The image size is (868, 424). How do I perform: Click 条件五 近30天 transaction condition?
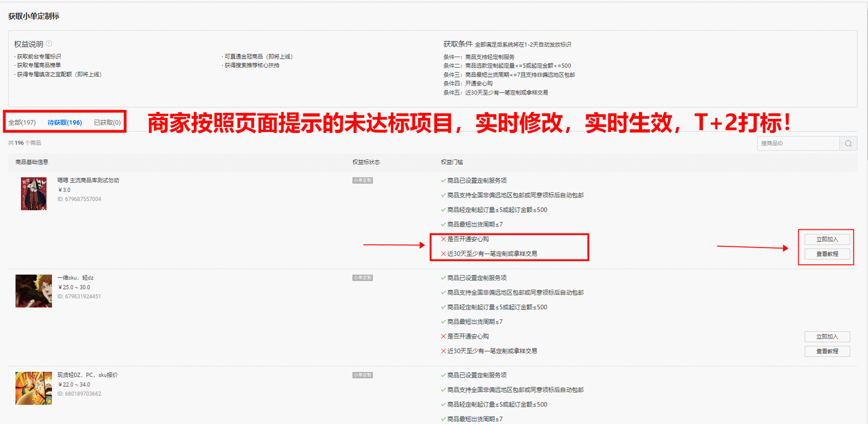pos(496,93)
